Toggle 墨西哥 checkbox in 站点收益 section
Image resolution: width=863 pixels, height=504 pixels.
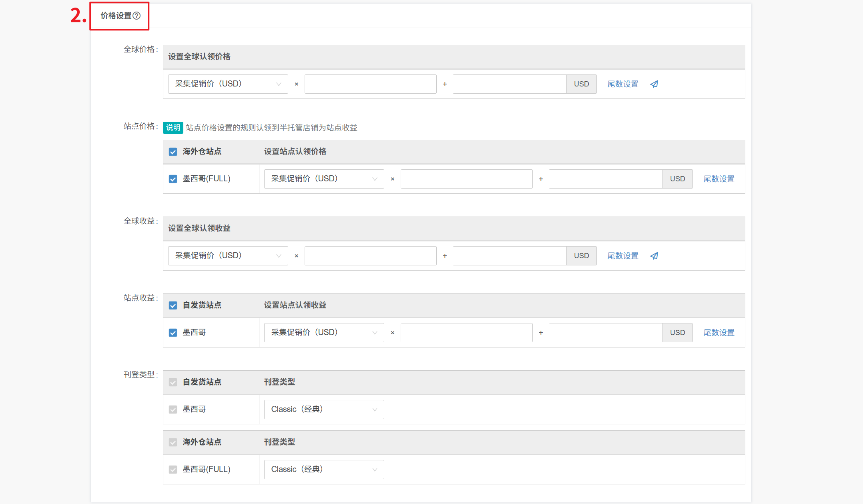tap(173, 333)
